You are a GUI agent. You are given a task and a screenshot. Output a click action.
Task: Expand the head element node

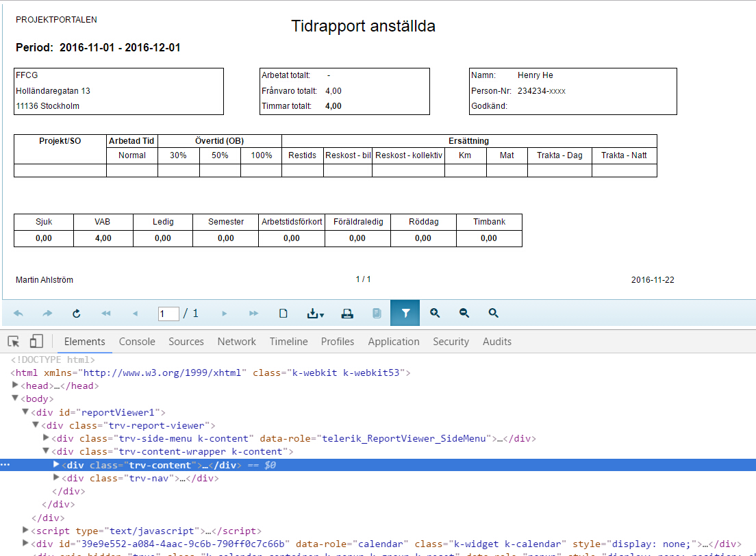point(16,386)
